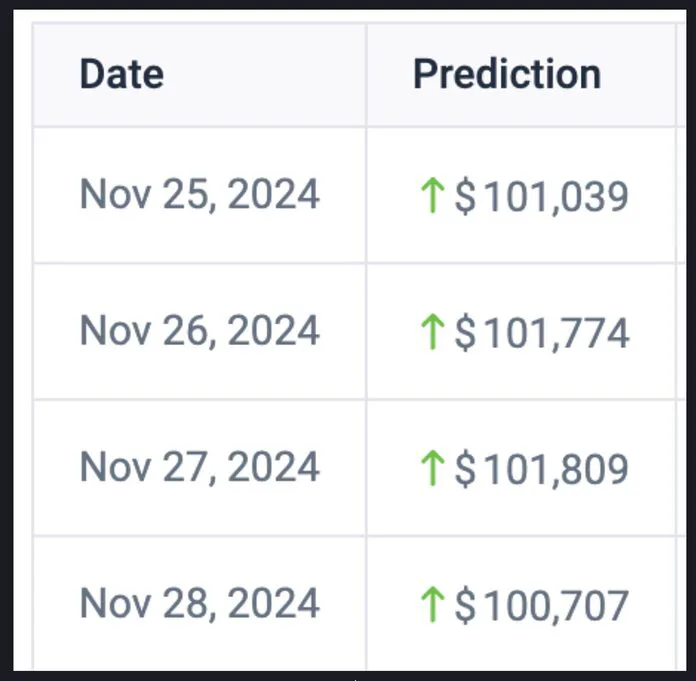Click the dollar sign in Nov 25 row
Image resolution: width=696 pixels, height=681 pixels.
(465, 196)
